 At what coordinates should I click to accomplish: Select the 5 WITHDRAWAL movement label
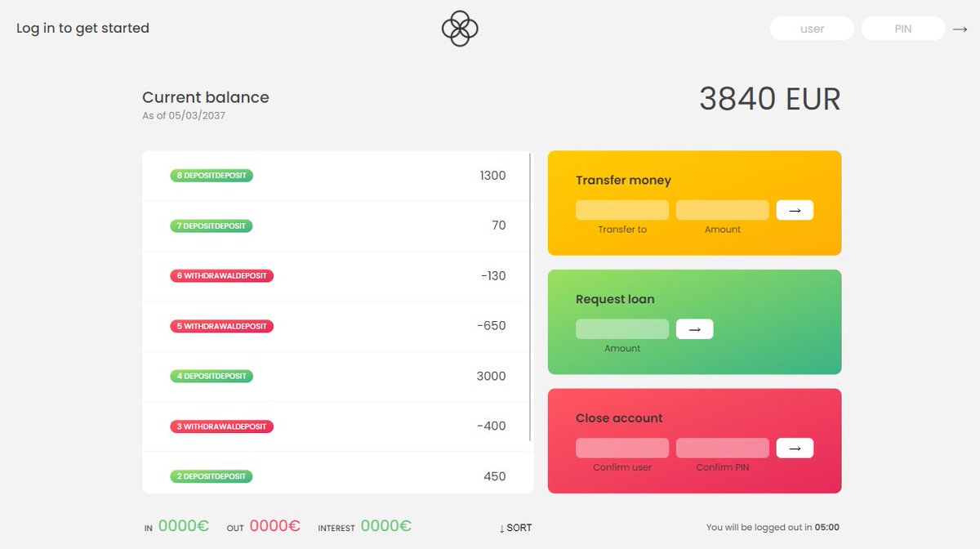click(x=222, y=326)
